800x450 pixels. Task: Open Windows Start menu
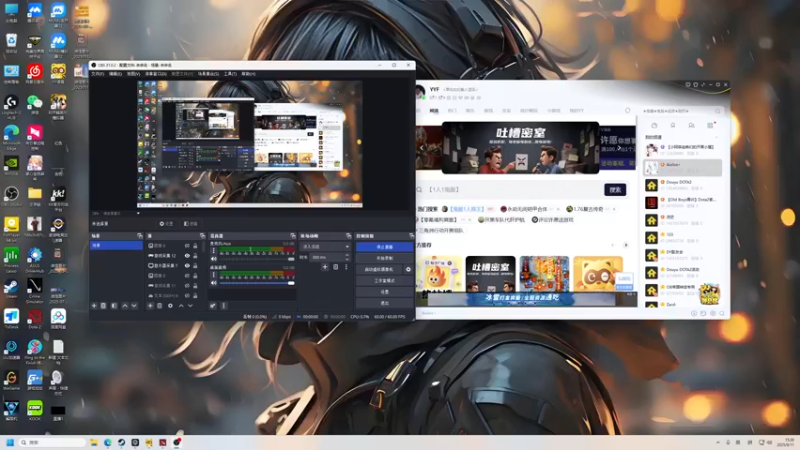10,442
